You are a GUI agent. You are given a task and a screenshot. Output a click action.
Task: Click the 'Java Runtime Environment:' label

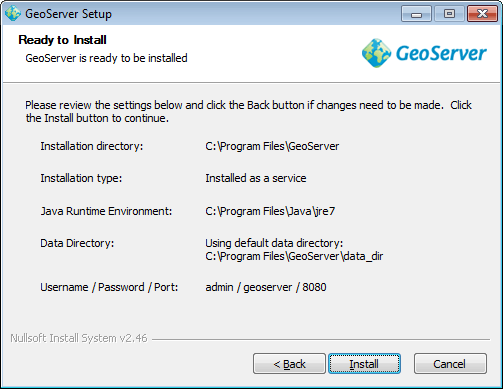(x=106, y=211)
